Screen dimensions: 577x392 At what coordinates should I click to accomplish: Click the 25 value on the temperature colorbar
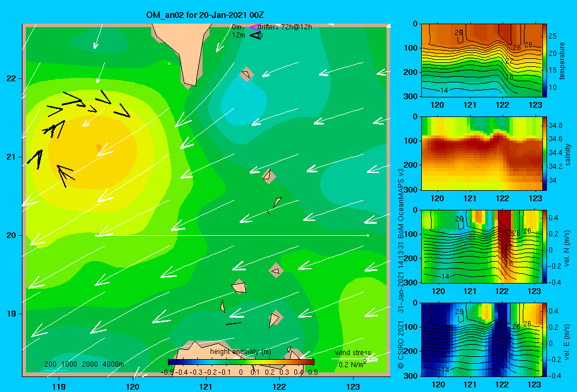[553, 36]
